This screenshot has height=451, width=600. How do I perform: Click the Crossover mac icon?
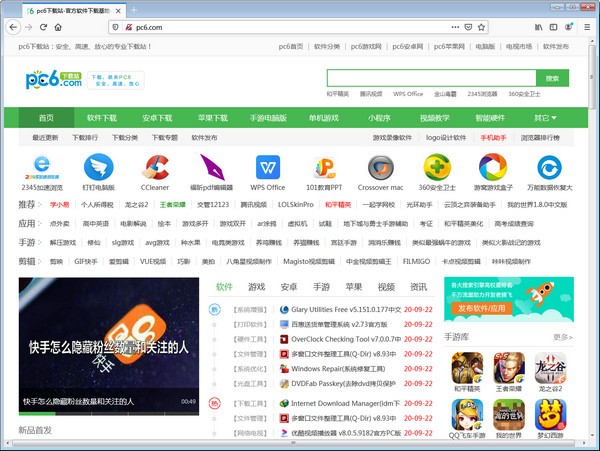tap(380, 167)
